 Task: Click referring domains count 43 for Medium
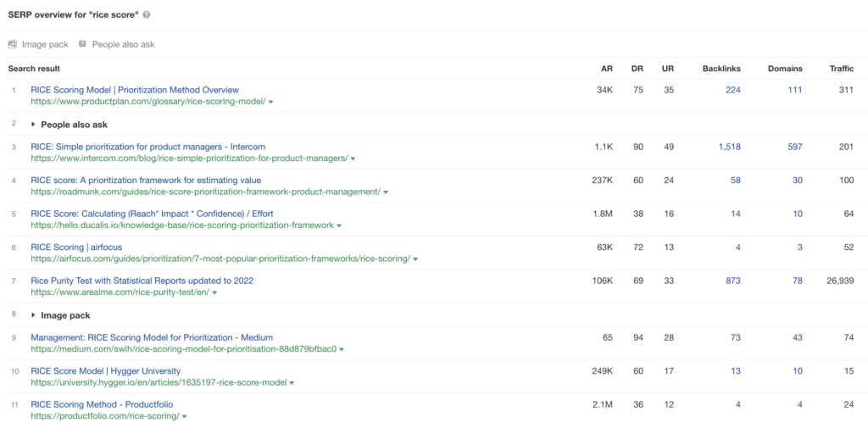click(x=797, y=337)
